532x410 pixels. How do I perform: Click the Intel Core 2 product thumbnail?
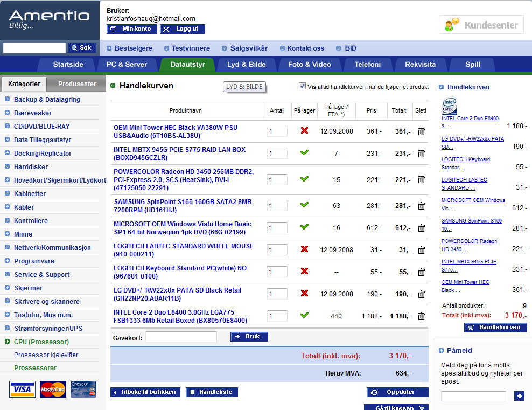coord(450,106)
